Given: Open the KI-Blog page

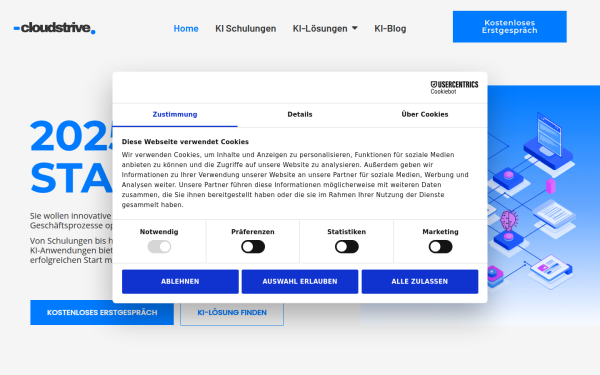Looking at the screenshot, I should click(390, 29).
